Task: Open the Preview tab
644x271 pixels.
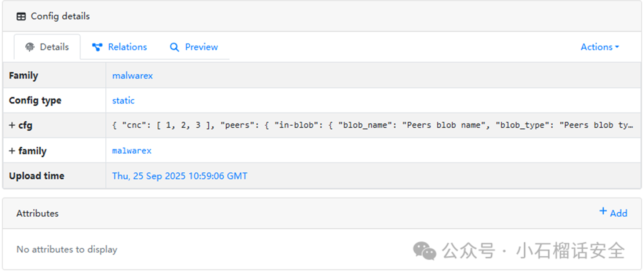Action: (201, 47)
